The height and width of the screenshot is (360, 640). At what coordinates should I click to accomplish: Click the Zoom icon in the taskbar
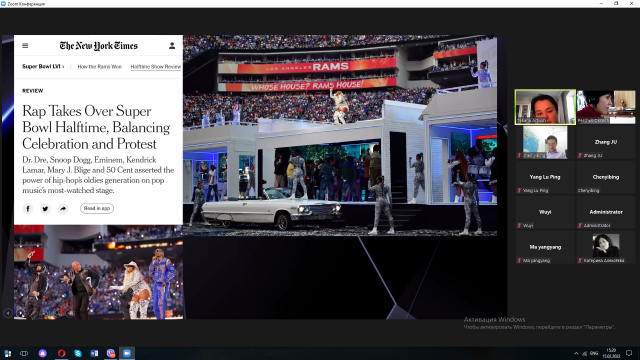coord(127,353)
